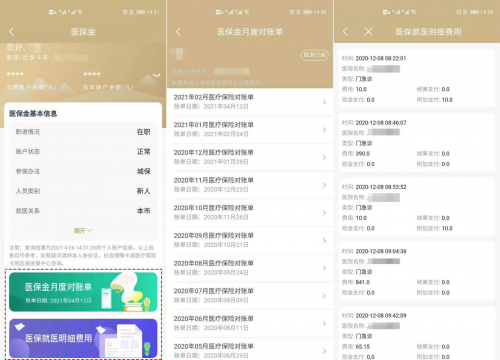
Task: Go back from the 医保金月度对账单 screen
Action: pos(178,32)
